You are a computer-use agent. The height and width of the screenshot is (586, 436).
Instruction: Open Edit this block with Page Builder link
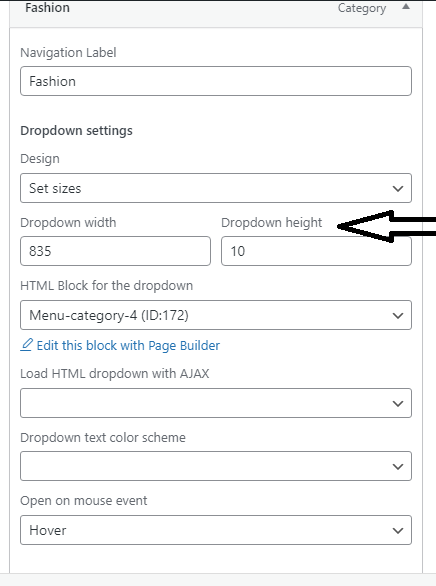[128, 345]
